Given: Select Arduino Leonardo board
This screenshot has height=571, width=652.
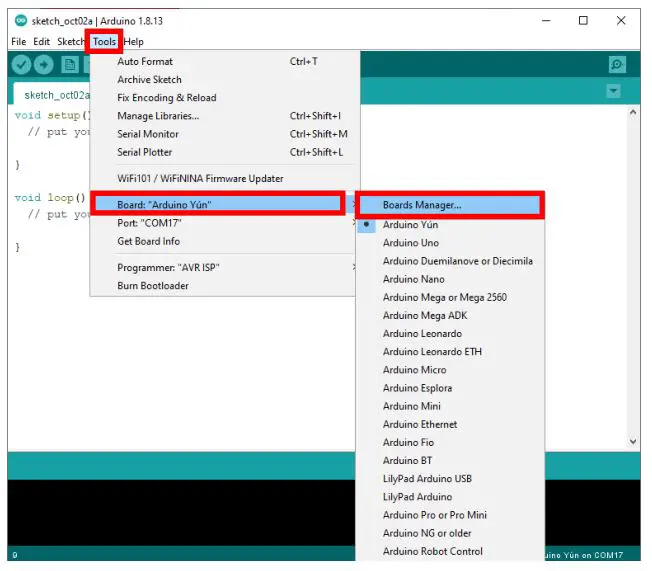Looking at the screenshot, I should click(x=450, y=334).
